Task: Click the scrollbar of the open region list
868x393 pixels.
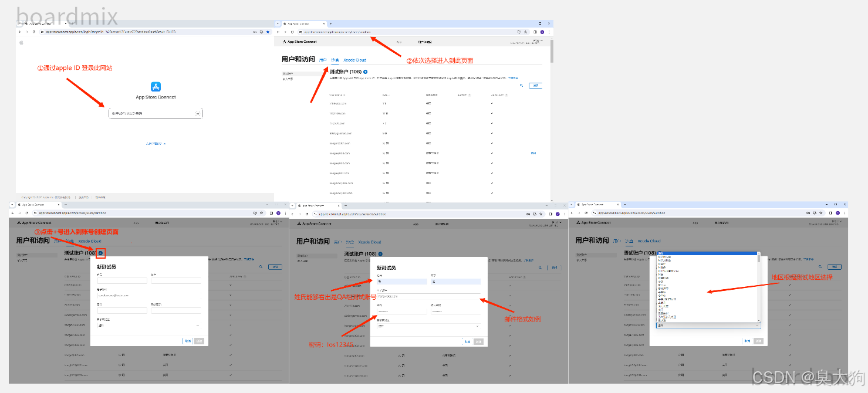Action: [759, 257]
